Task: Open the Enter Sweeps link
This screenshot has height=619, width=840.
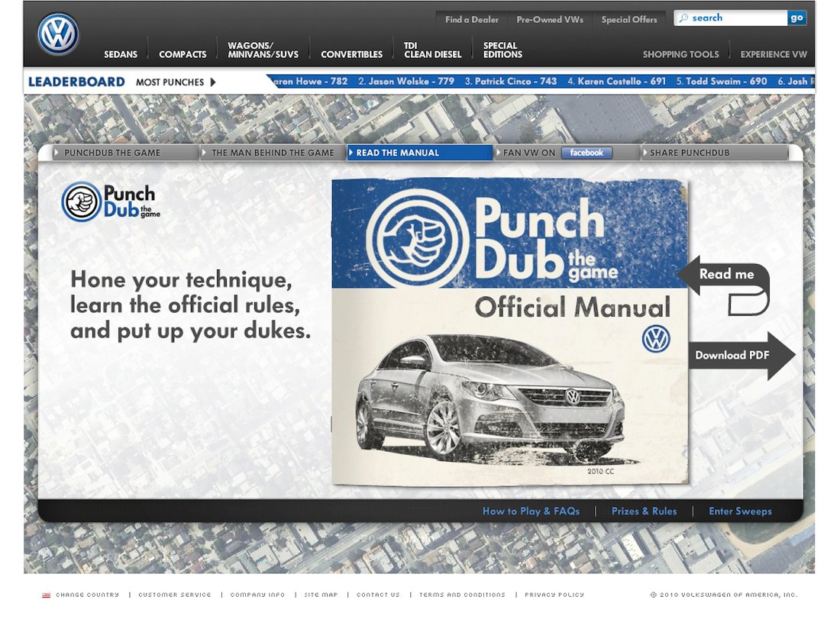Action: 741,511
